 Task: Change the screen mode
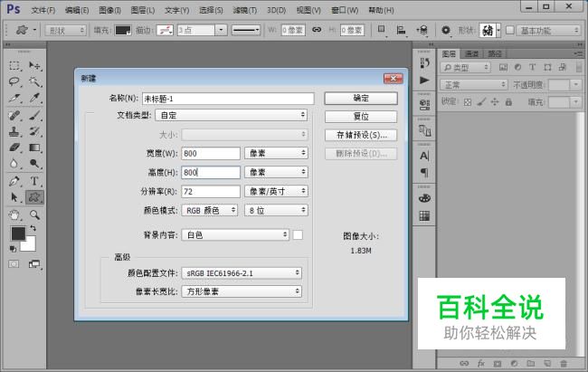coord(34,264)
